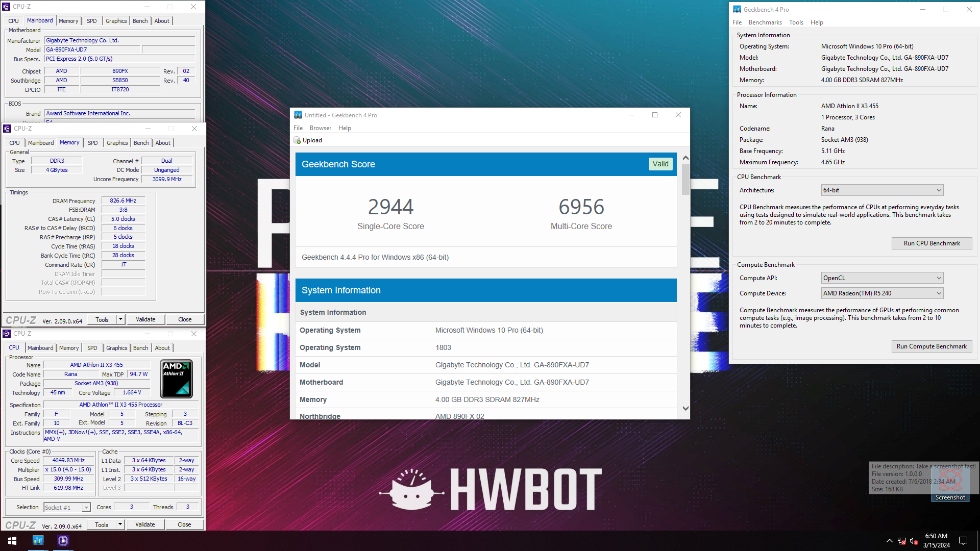Screen dimensions: 980x551
Task: Open Graphics tab in Memory CPU-Z window
Action: click(x=117, y=143)
